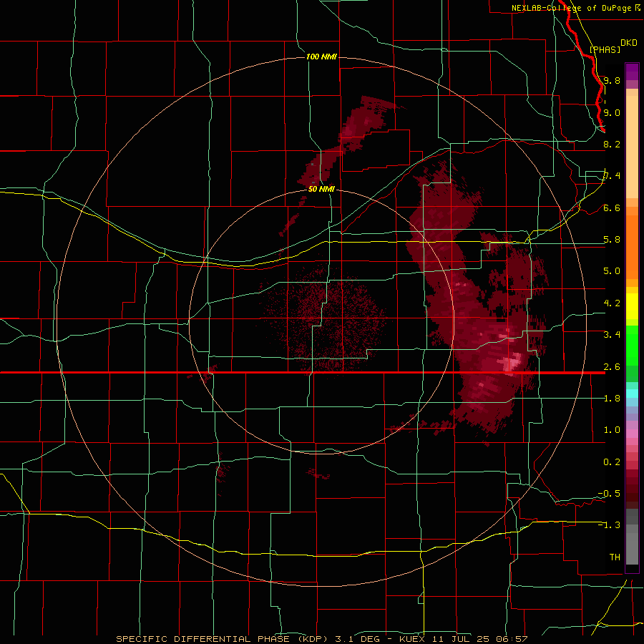
Task: Click the 1.0 scale value
Action: coord(612,430)
